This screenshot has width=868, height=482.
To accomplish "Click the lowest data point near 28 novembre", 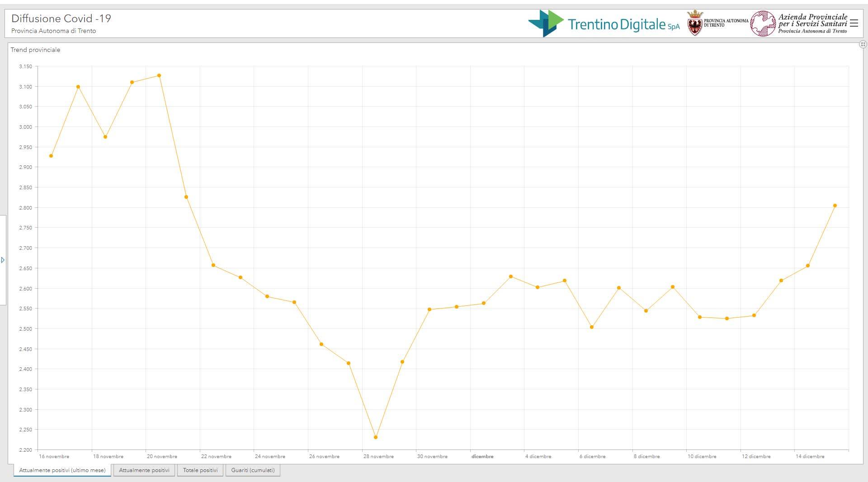I will 376,437.
